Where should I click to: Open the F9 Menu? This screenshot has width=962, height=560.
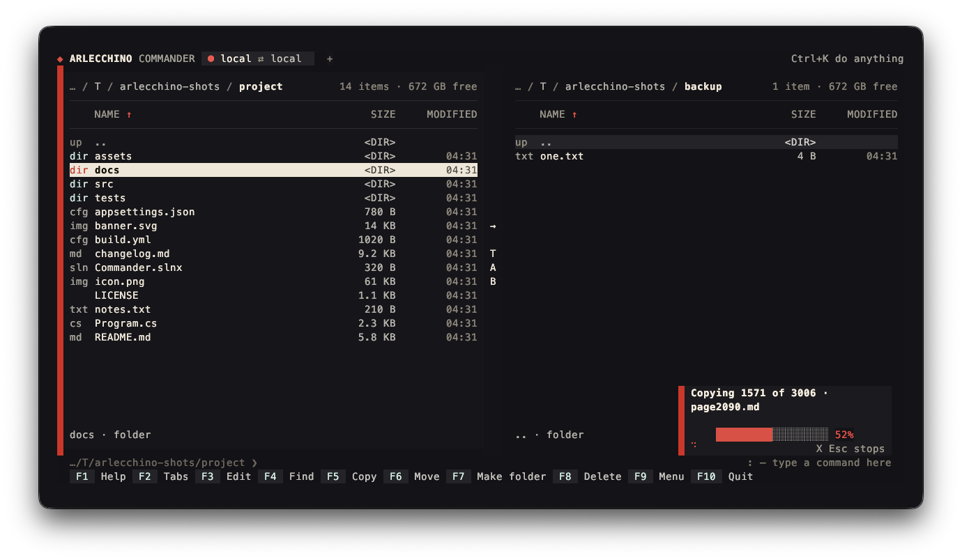(x=657, y=476)
